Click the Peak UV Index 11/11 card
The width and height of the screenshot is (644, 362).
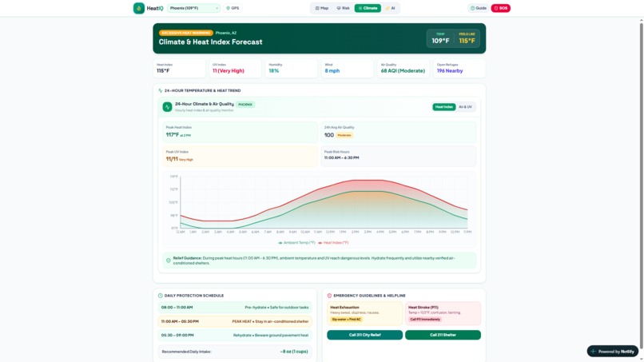240,156
